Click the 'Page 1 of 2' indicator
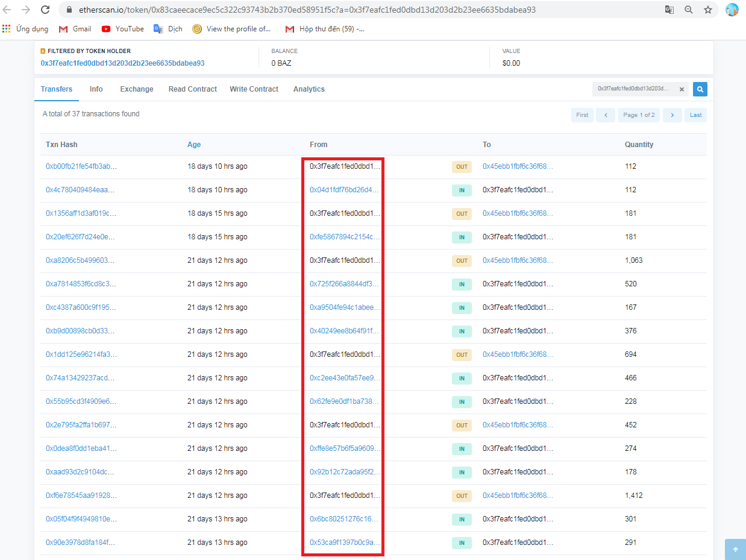 [x=639, y=115]
